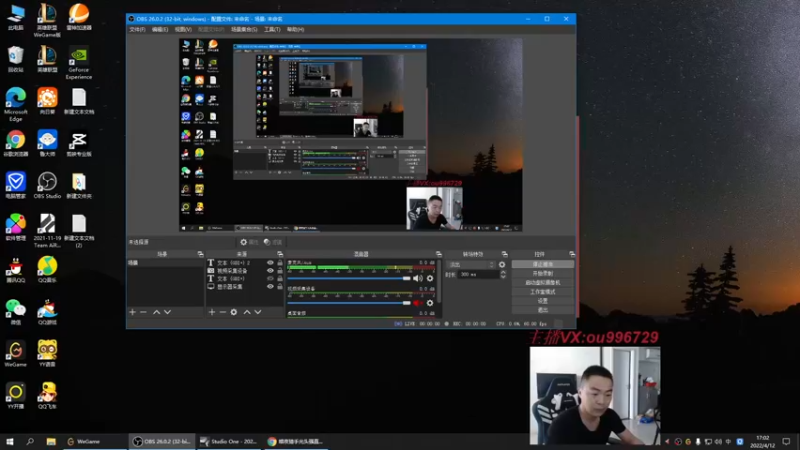This screenshot has width=800, height=450.
Task: Switch to Studio One in the taskbar
Action: (x=229, y=441)
